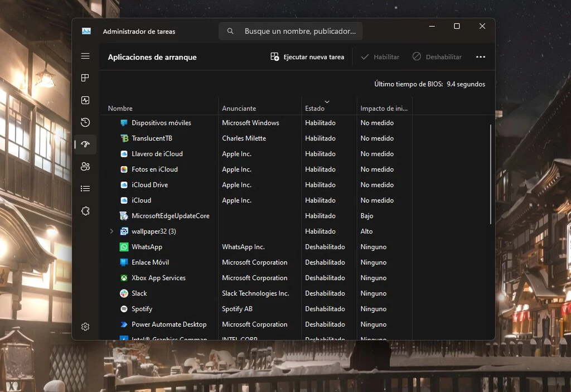Image resolution: width=571 pixels, height=392 pixels.
Task: Click the Ninguno impact value for Spotify
Action: pyautogui.click(x=374, y=309)
